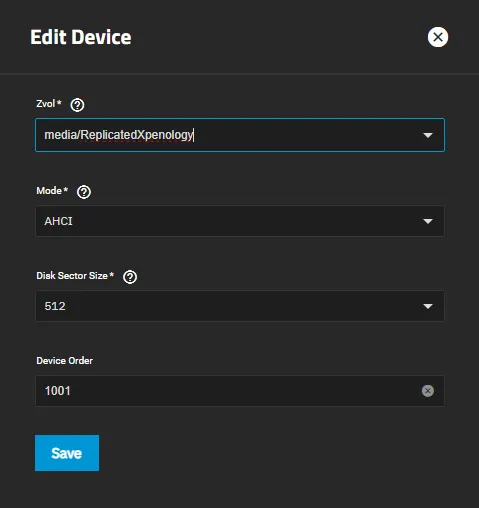Screen dimensions: 479x508
Task: Select the Disk Sector Size label
Action: tap(75, 276)
